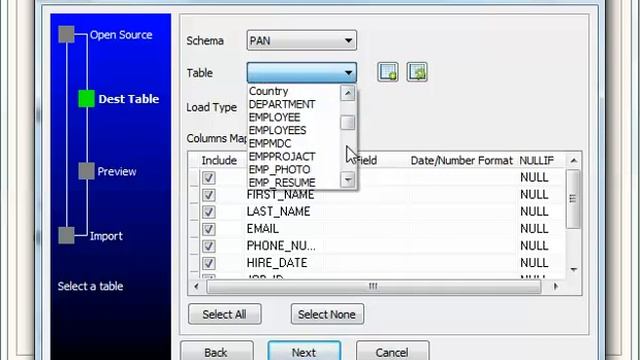Click NULL value in EMAIL row
This screenshot has width=640, height=360.
pos(534,229)
